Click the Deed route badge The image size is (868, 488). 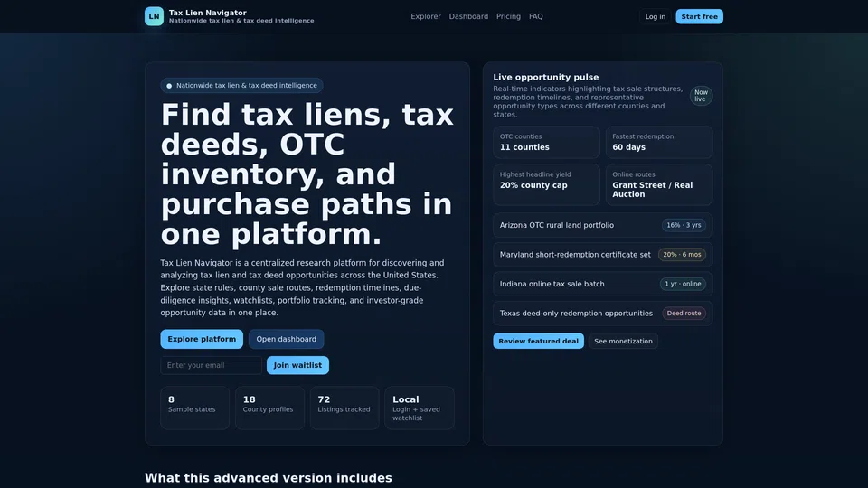pyautogui.click(x=684, y=314)
